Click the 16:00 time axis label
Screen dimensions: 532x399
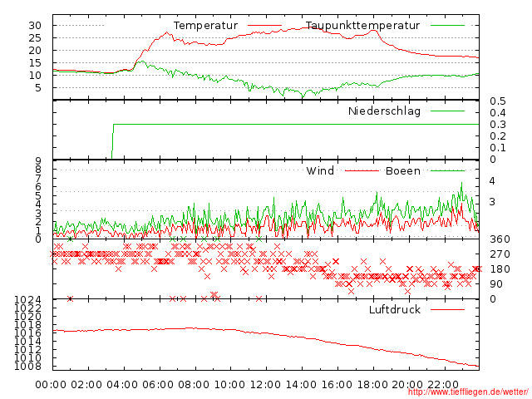click(337, 385)
